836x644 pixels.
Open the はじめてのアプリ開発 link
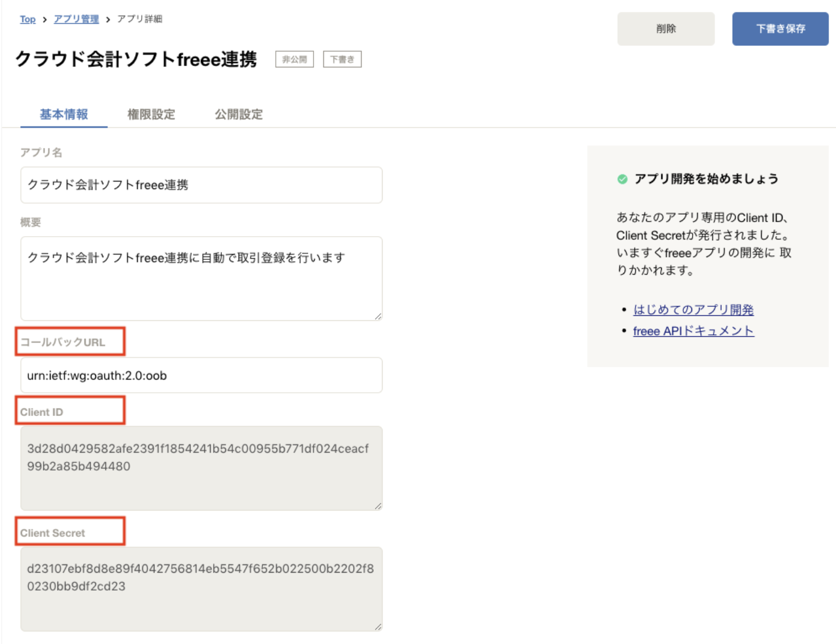[x=693, y=310]
